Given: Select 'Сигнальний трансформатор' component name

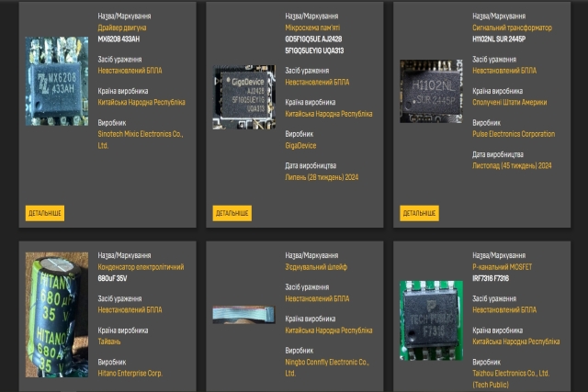Looking at the screenshot, I should (512, 28).
